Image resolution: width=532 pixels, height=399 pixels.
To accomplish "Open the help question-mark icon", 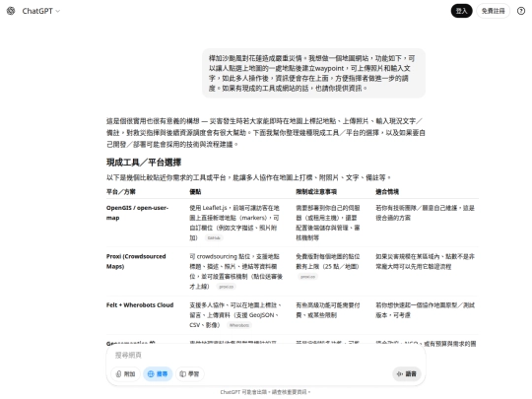I will tap(521, 11).
